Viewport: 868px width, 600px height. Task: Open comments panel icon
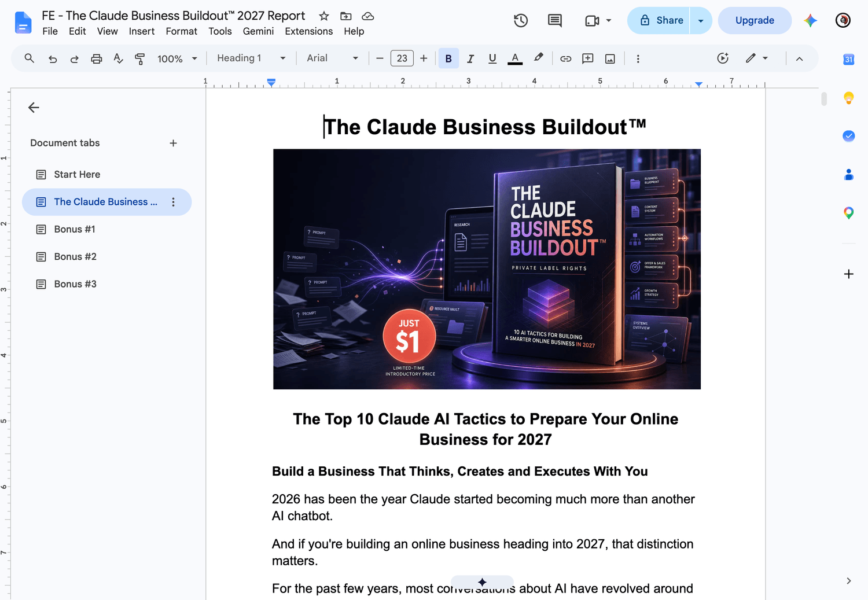coord(555,21)
